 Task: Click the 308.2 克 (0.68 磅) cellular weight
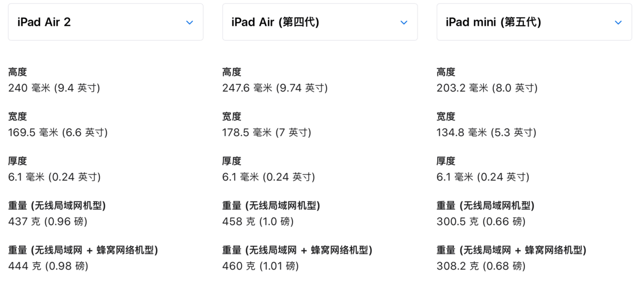pyautogui.click(x=481, y=266)
